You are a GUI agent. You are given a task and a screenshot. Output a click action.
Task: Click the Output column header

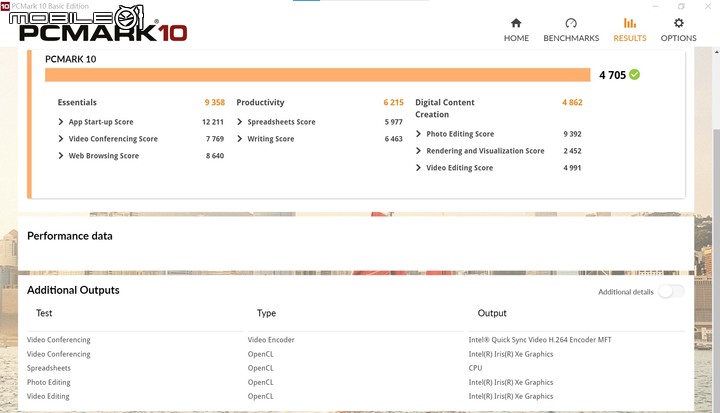(492, 313)
